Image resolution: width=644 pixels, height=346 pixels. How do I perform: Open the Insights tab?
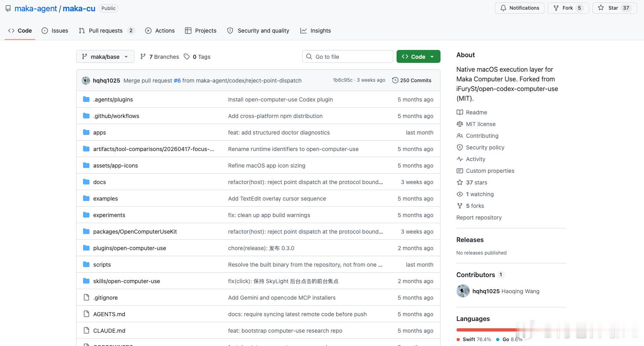point(316,31)
